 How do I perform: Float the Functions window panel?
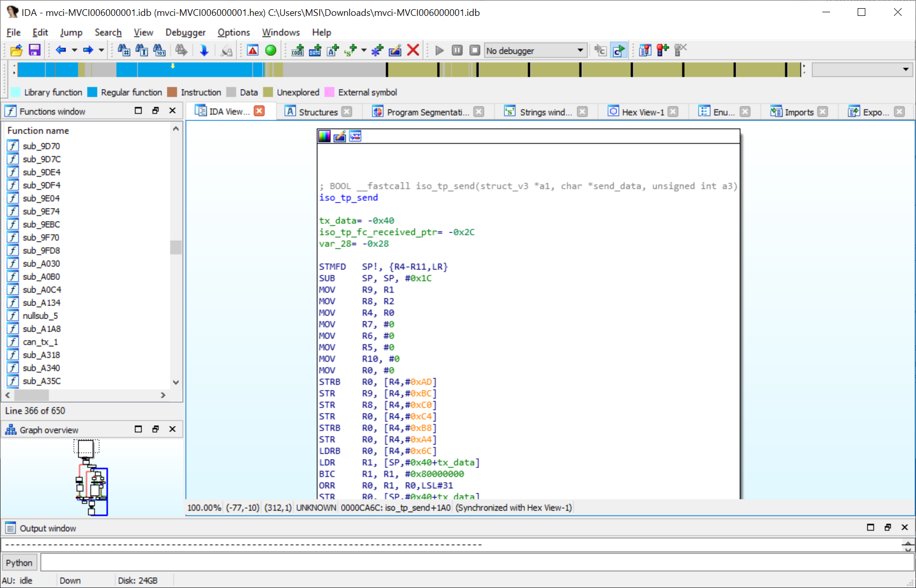coord(156,111)
